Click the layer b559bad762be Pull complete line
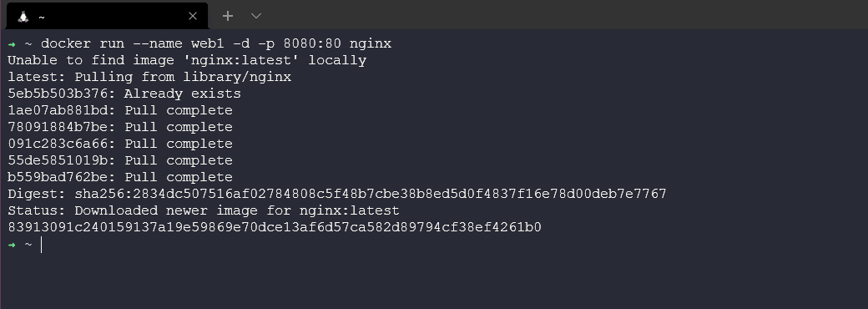Screen dimensions: 868x309 coord(120,177)
